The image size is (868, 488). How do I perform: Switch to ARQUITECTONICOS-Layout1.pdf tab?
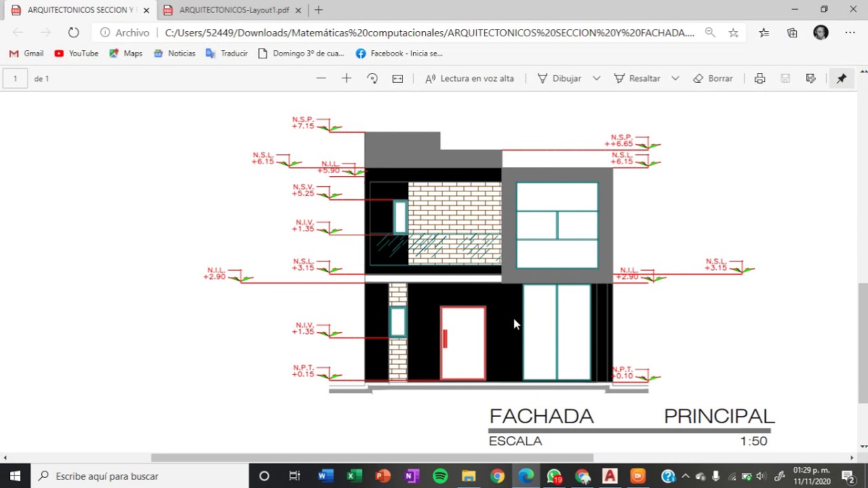(x=233, y=10)
